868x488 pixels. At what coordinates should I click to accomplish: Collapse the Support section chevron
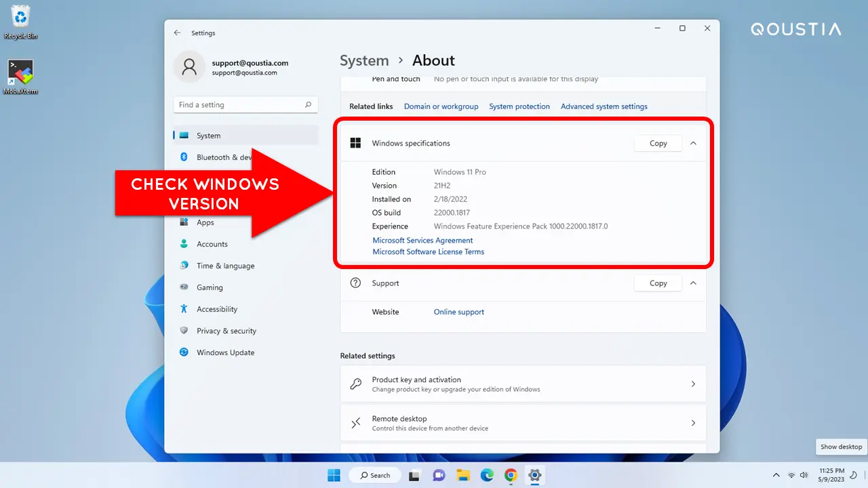point(693,283)
